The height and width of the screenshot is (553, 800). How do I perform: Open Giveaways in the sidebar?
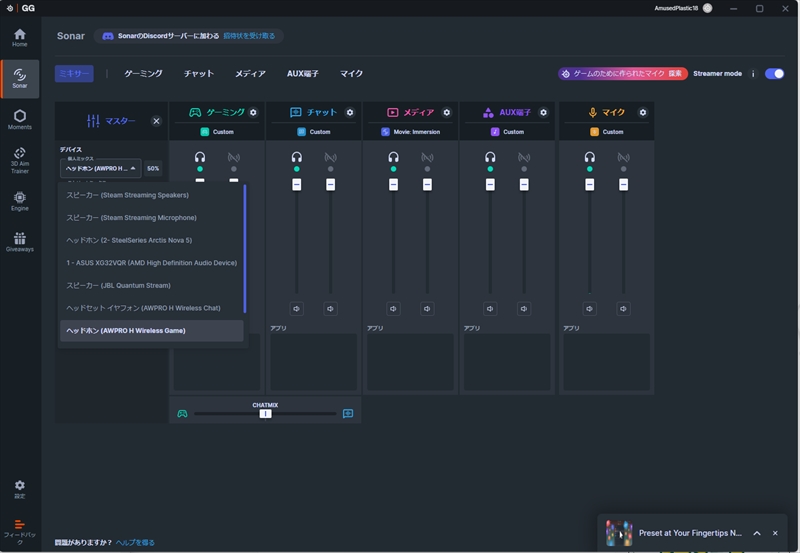[19, 242]
